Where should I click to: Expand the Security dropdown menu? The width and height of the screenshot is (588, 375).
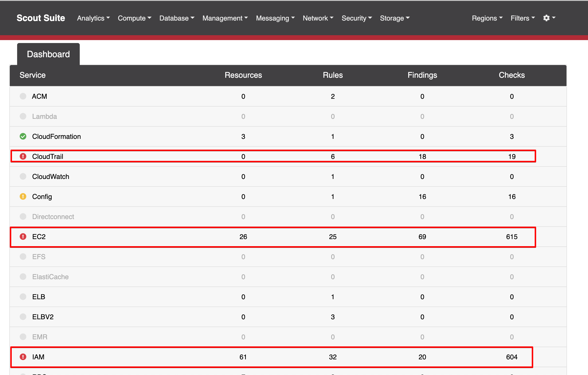[x=357, y=18]
